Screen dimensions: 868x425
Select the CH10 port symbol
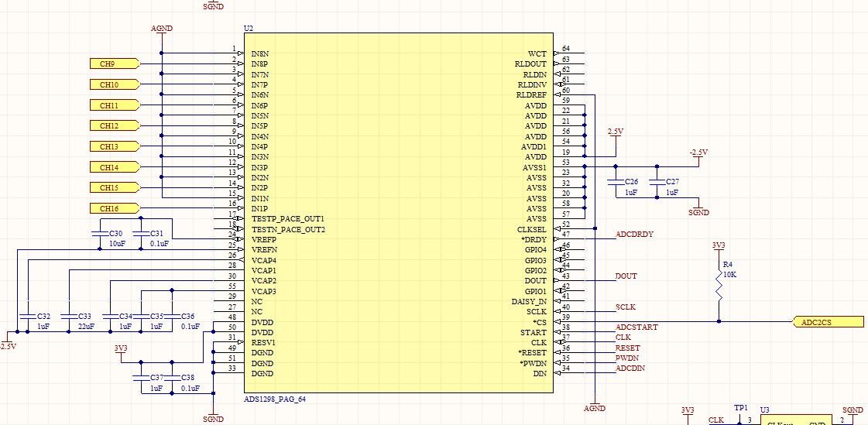tap(115, 84)
